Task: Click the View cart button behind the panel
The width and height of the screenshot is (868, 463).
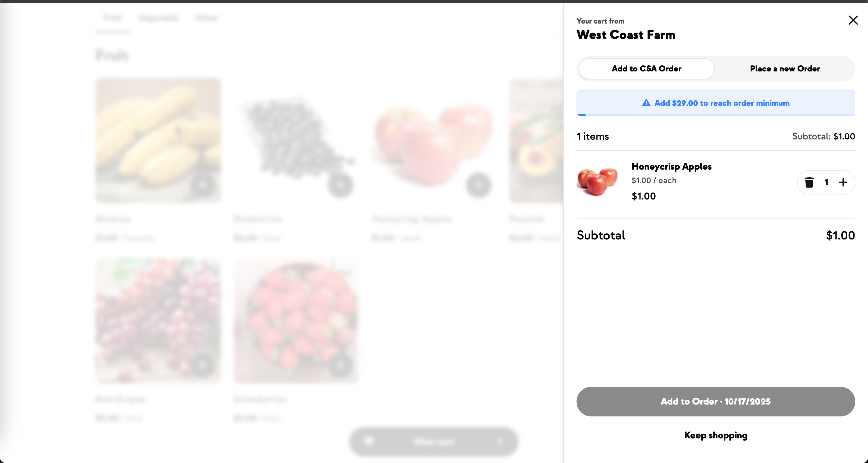Action: [433, 441]
